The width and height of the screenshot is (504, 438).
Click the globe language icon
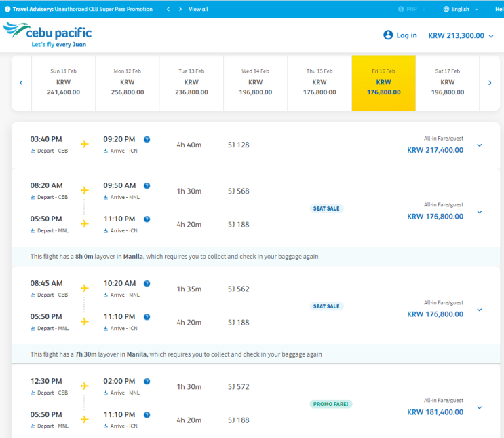point(446,10)
